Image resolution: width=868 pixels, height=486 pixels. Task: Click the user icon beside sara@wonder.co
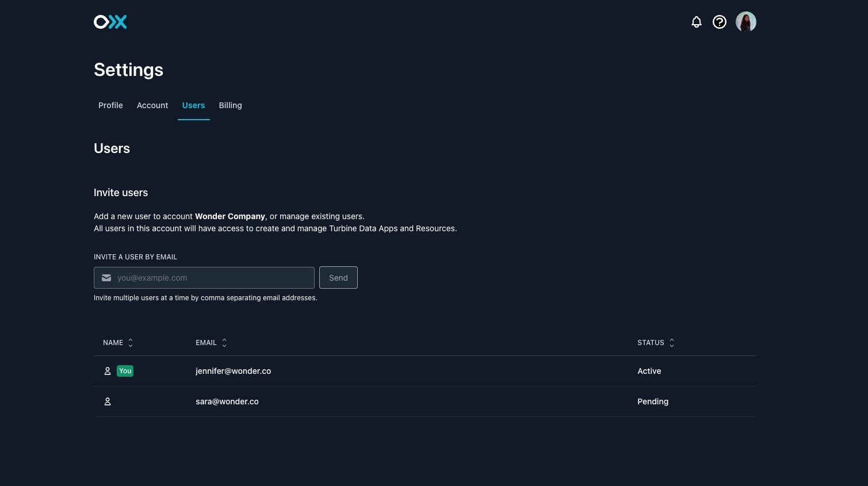108,401
